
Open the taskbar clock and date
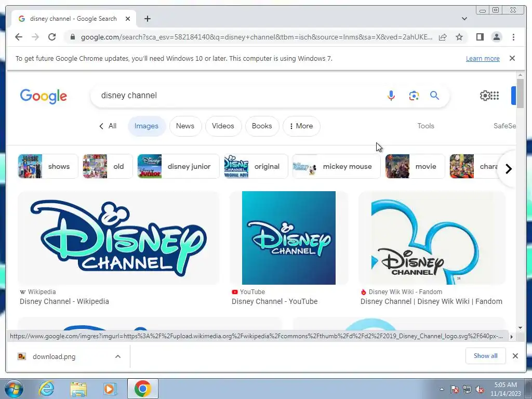505,389
